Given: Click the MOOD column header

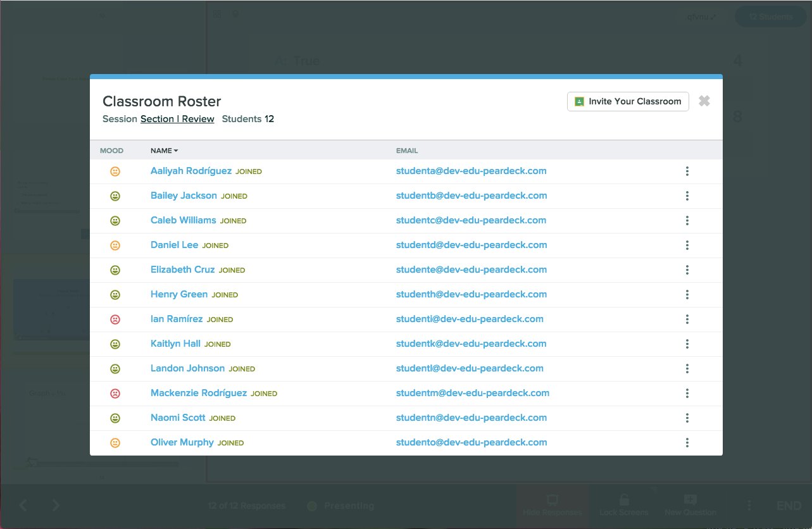Looking at the screenshot, I should pyautogui.click(x=111, y=151).
